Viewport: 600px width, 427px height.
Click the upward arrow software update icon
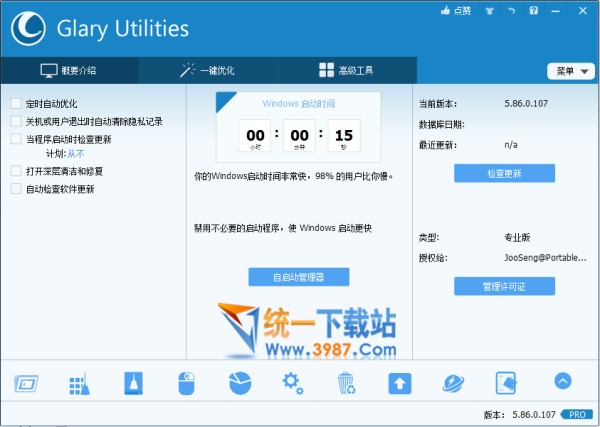click(x=400, y=383)
